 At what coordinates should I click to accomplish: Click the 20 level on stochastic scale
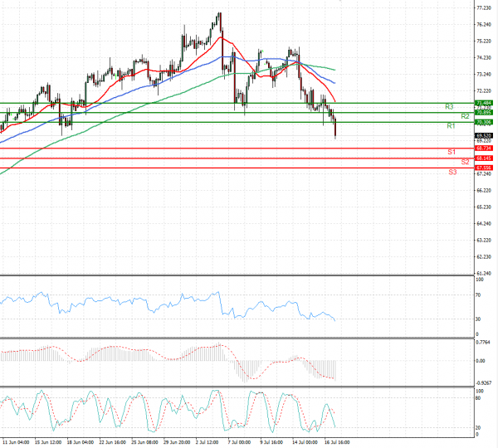(x=478, y=428)
